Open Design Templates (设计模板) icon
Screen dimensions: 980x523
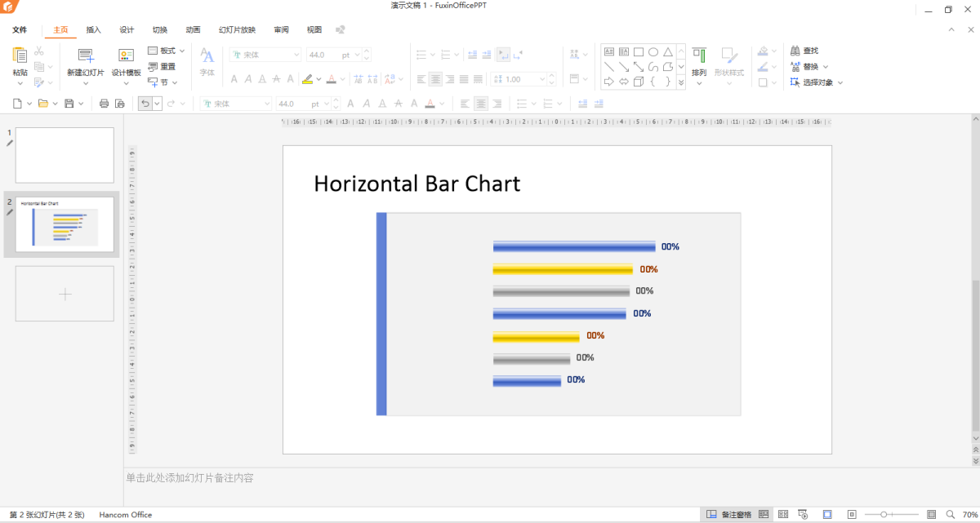[126, 56]
